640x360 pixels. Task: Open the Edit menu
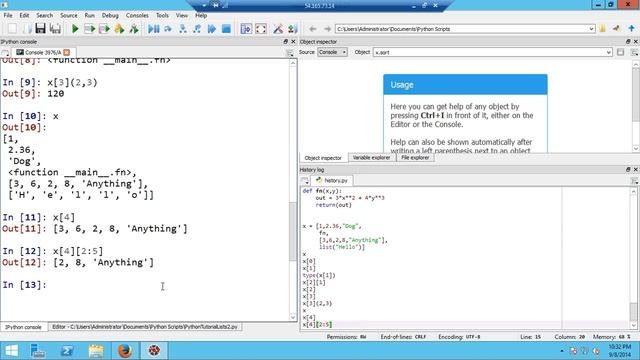[x=24, y=16]
